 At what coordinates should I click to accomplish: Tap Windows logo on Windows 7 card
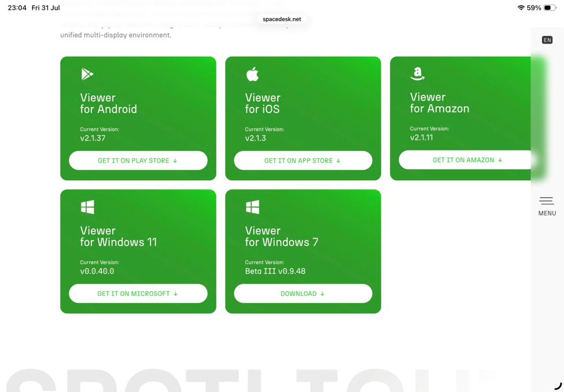253,207
